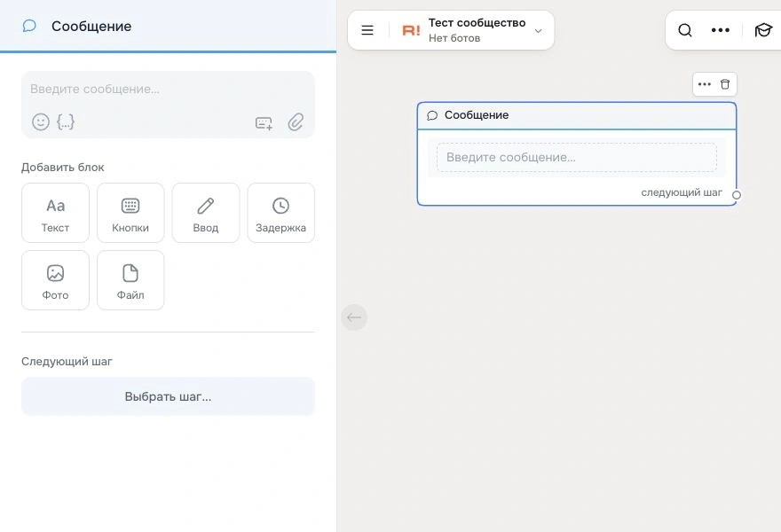Add keyboard buttons via message field icon
Viewport: 781px width, 532px height.
click(x=264, y=122)
